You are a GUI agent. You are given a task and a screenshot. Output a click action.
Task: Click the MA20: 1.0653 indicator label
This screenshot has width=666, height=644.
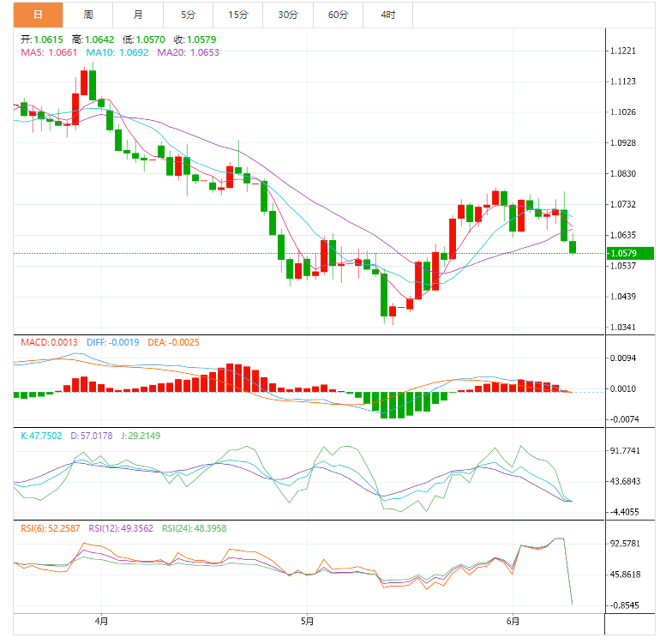coord(189,52)
